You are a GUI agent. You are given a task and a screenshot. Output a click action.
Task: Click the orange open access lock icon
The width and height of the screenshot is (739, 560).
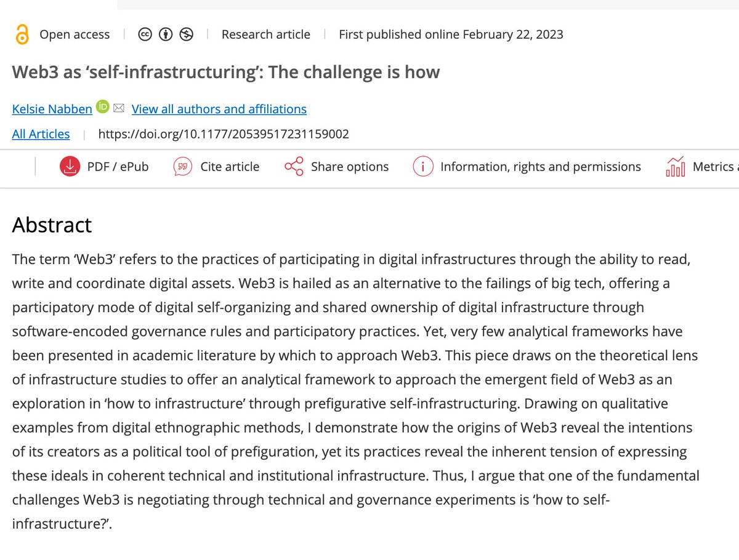pyautogui.click(x=22, y=34)
